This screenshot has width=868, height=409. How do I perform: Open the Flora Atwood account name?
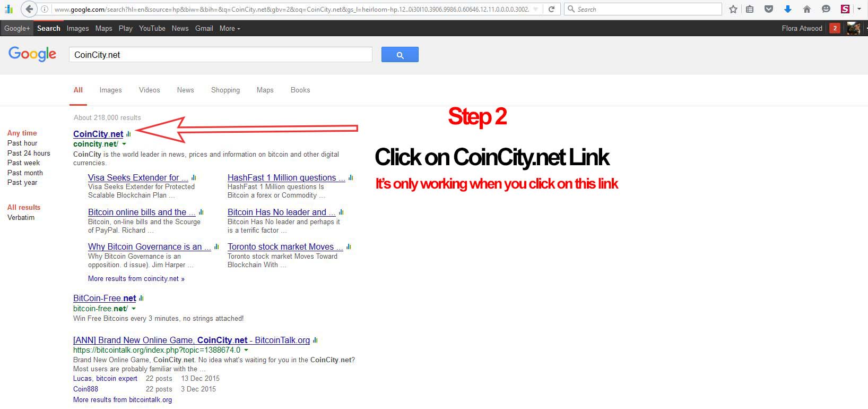(802, 28)
